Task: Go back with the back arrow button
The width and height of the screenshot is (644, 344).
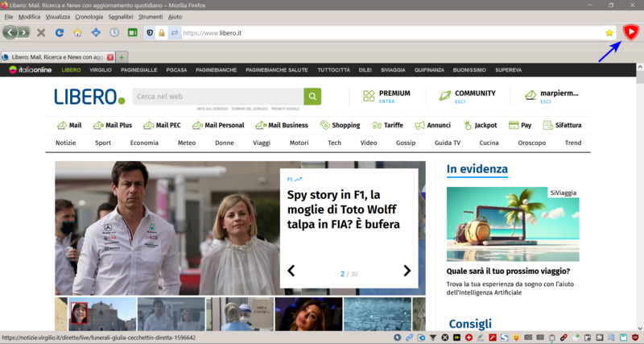Action: [10, 32]
